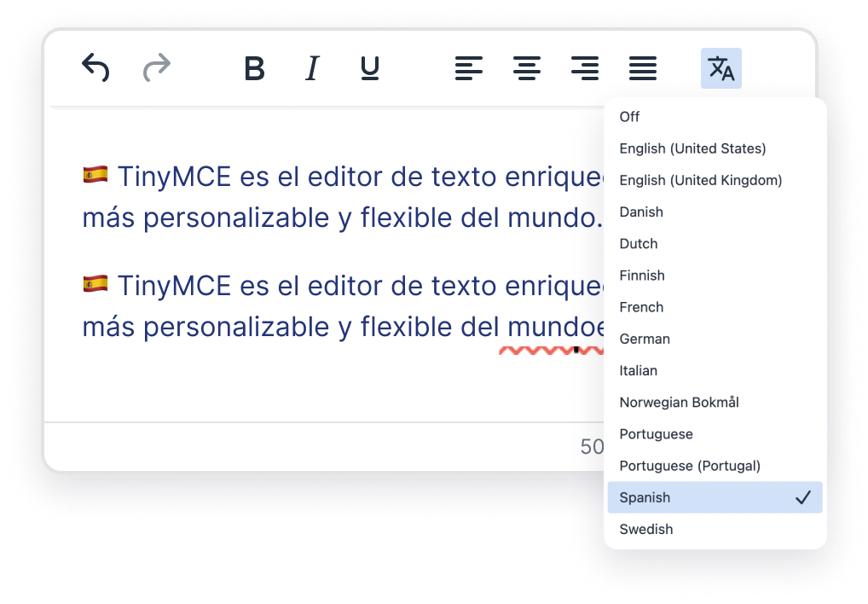Image resolution: width=868 pixels, height=604 pixels.
Task: Turn spellchecking Off
Action: click(x=629, y=117)
